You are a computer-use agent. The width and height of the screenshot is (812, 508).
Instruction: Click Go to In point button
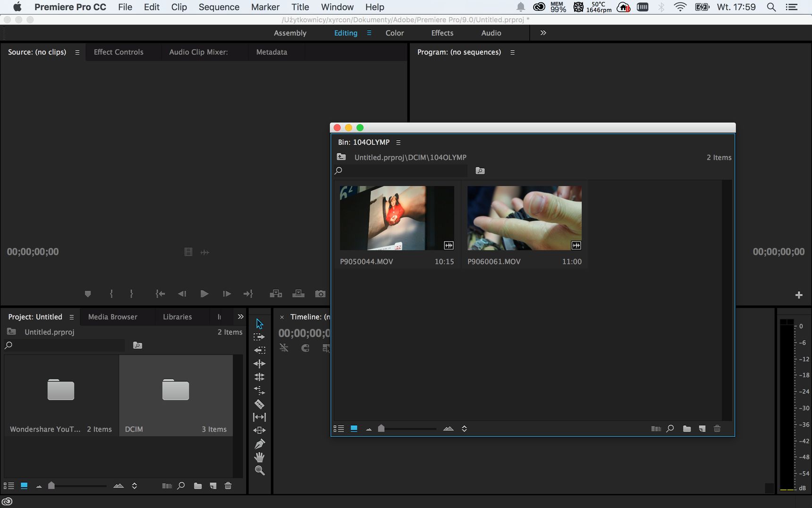pyautogui.click(x=161, y=294)
